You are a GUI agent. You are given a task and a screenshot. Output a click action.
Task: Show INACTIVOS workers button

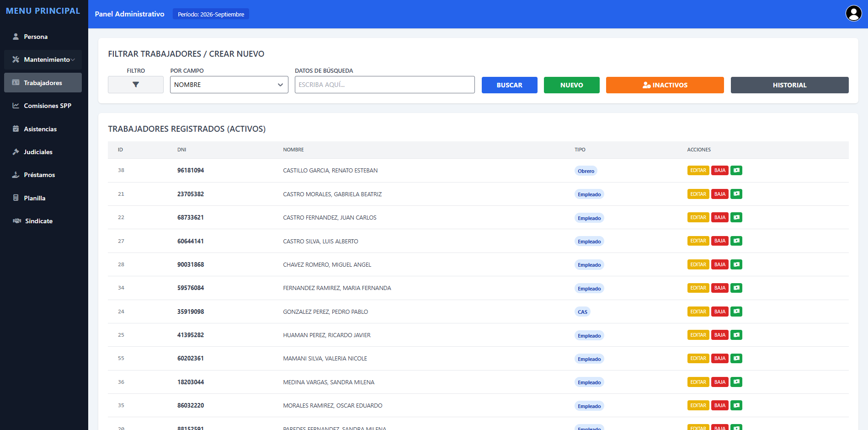(665, 85)
